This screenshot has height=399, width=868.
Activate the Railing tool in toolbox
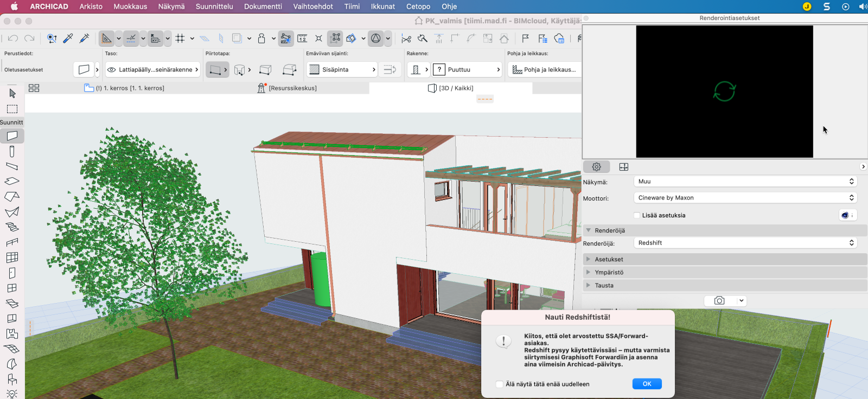12,242
